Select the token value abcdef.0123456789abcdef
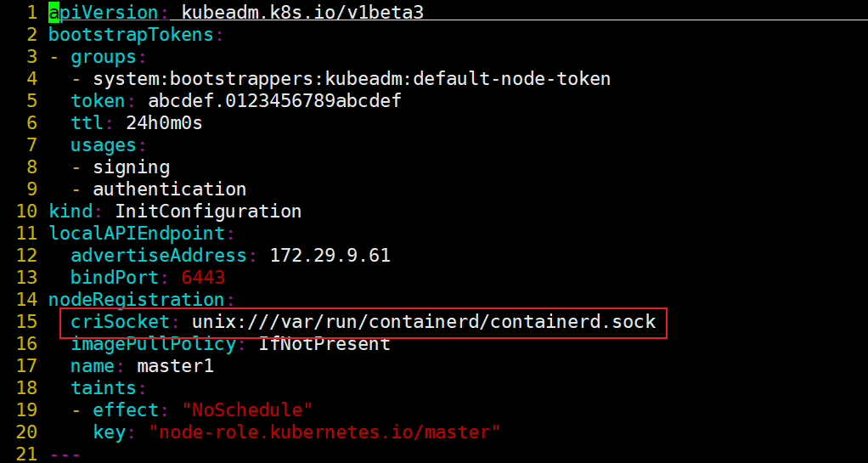This screenshot has height=463, width=868. pyautogui.click(x=274, y=101)
